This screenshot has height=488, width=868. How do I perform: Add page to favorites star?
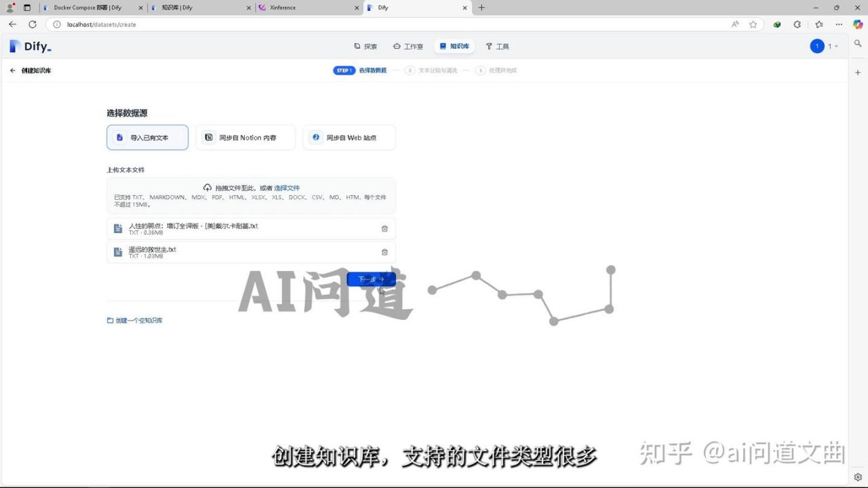tap(753, 24)
